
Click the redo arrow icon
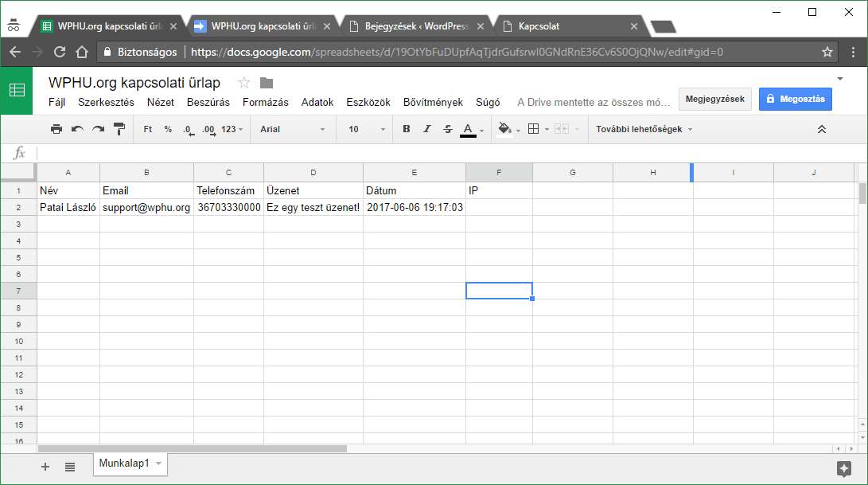coord(98,129)
